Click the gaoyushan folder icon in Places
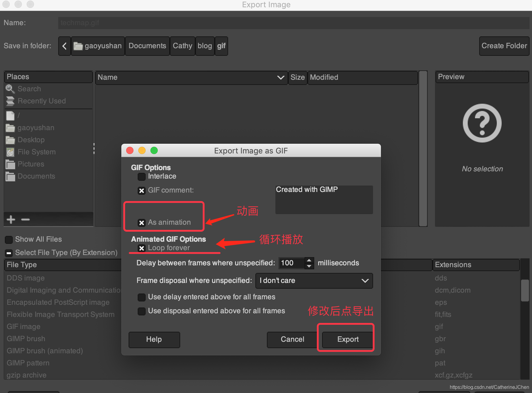Screen dimensions: 532x393 10,128
